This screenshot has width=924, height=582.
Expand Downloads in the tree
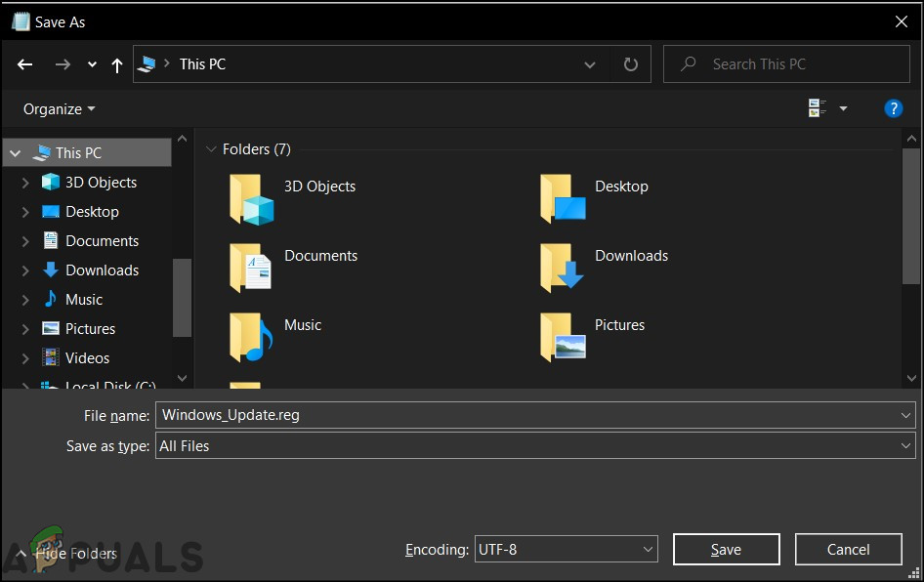click(x=25, y=270)
